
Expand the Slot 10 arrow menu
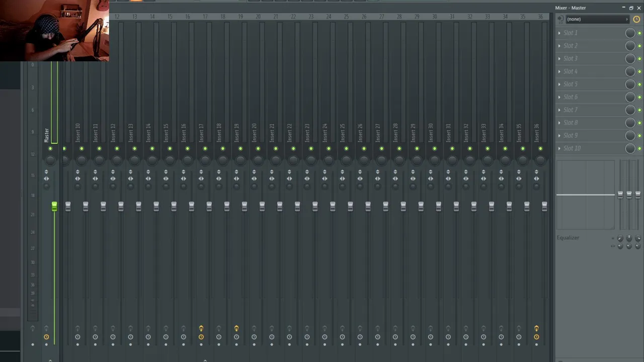[x=559, y=148]
